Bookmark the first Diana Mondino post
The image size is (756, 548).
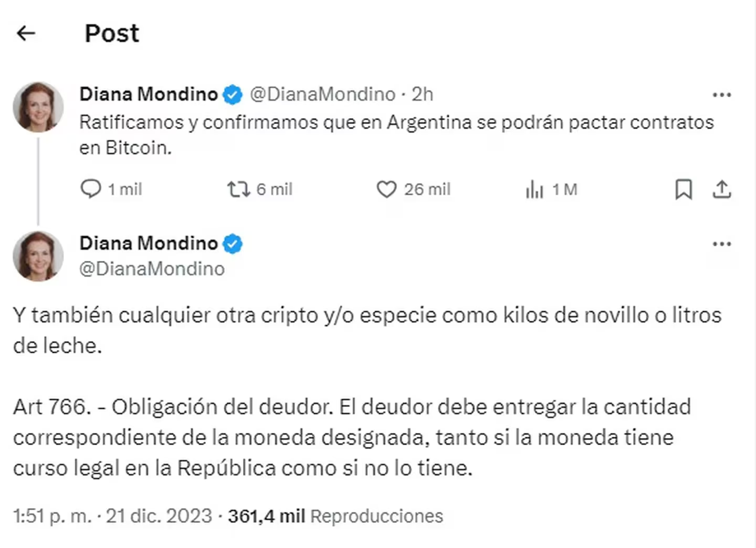pyautogui.click(x=683, y=189)
